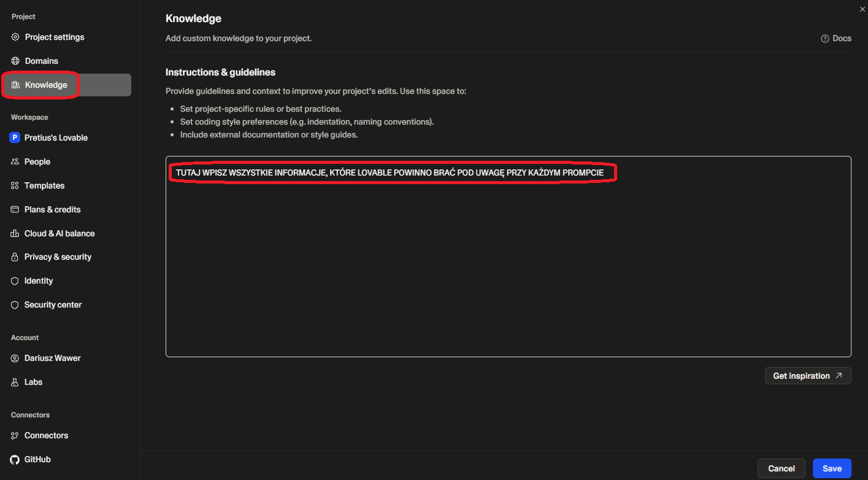Image resolution: width=868 pixels, height=480 pixels.
Task: Click the Knowledge book icon in sidebar
Action: [15, 85]
